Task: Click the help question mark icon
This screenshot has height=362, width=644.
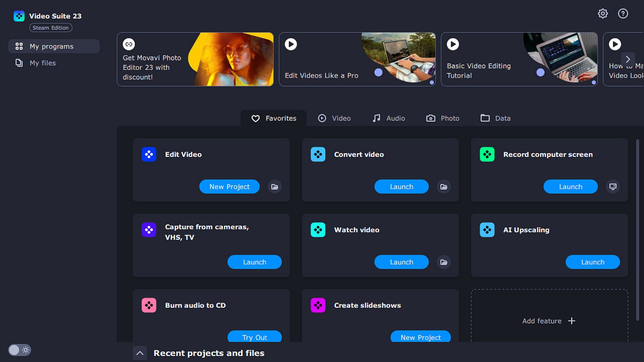Action: (623, 14)
